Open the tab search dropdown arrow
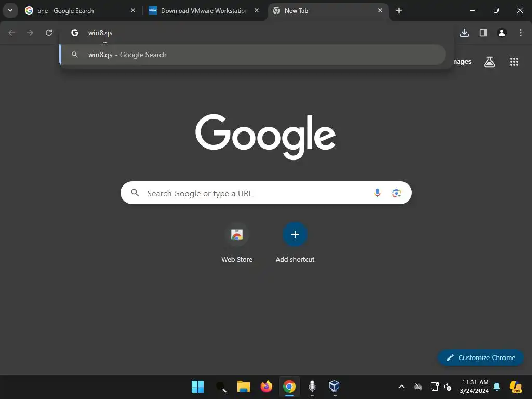This screenshot has width=532, height=399. 10,10
